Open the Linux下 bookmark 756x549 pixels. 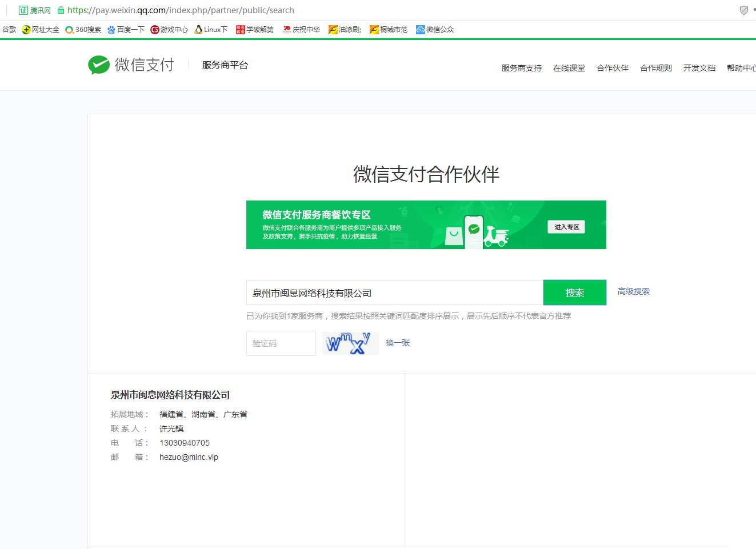coord(211,30)
